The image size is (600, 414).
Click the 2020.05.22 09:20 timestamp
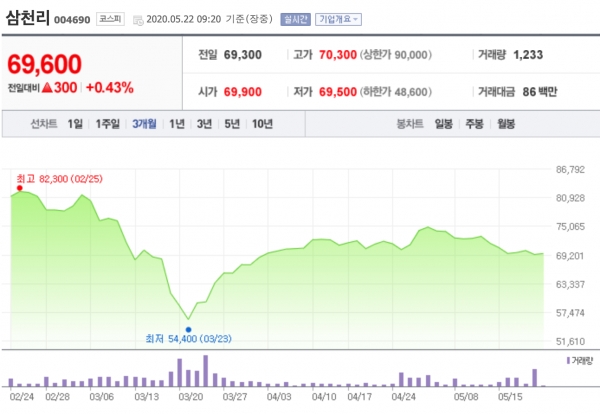[x=184, y=19]
